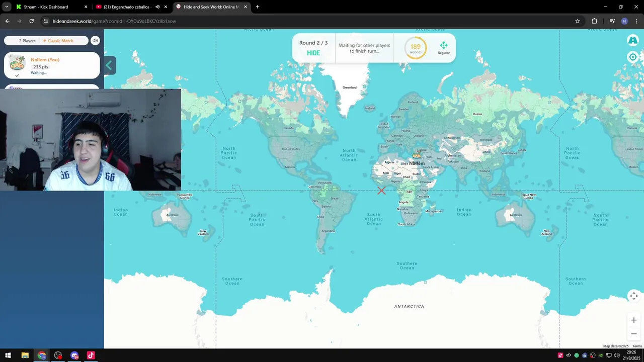Screen dimensions: 644x362
Task: Open the TikTok taskbar app icon
Action: (x=91, y=355)
